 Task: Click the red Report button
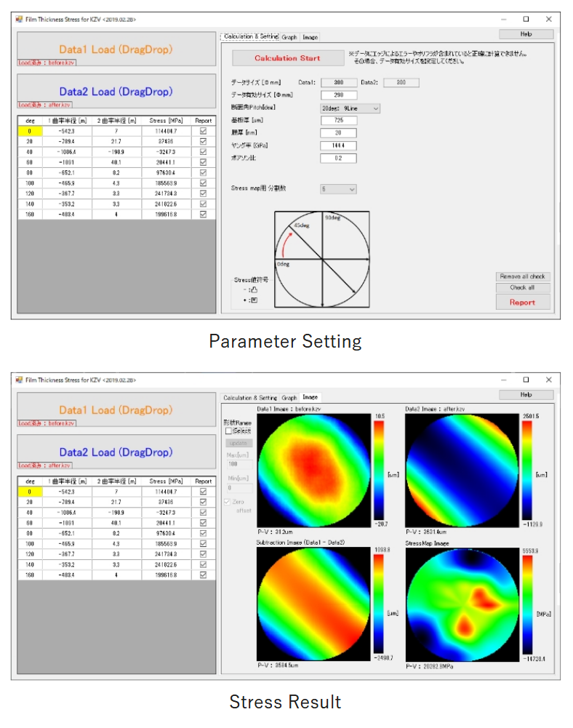pos(522,302)
